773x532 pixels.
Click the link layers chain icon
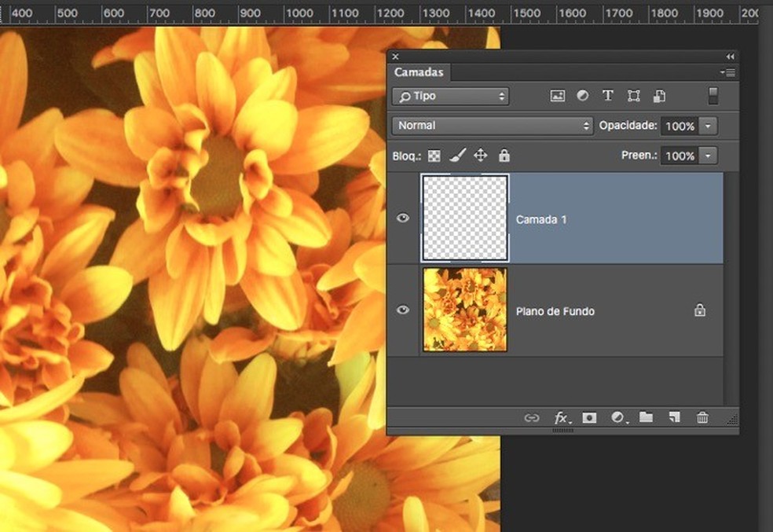[x=532, y=418]
